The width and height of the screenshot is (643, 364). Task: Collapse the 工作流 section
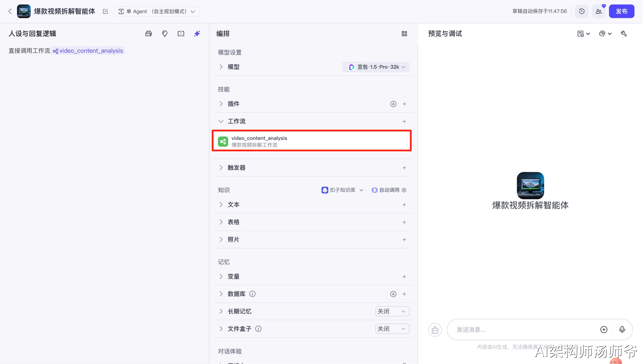coord(221,121)
